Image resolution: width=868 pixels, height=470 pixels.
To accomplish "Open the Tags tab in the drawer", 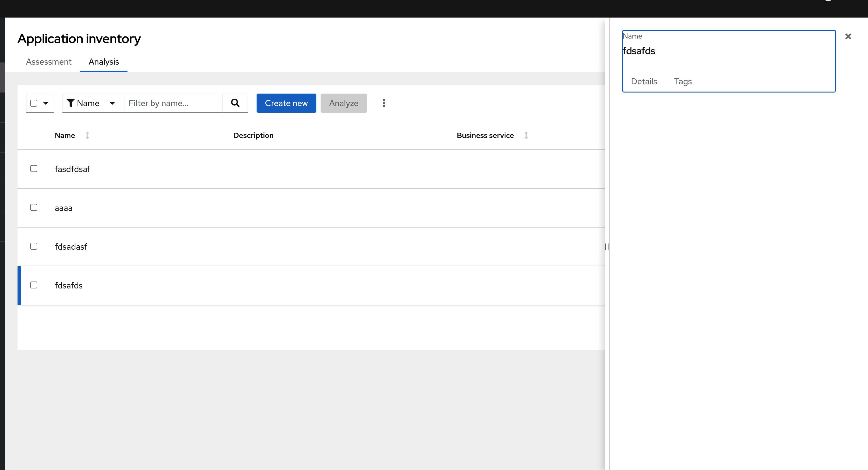I will click(683, 81).
